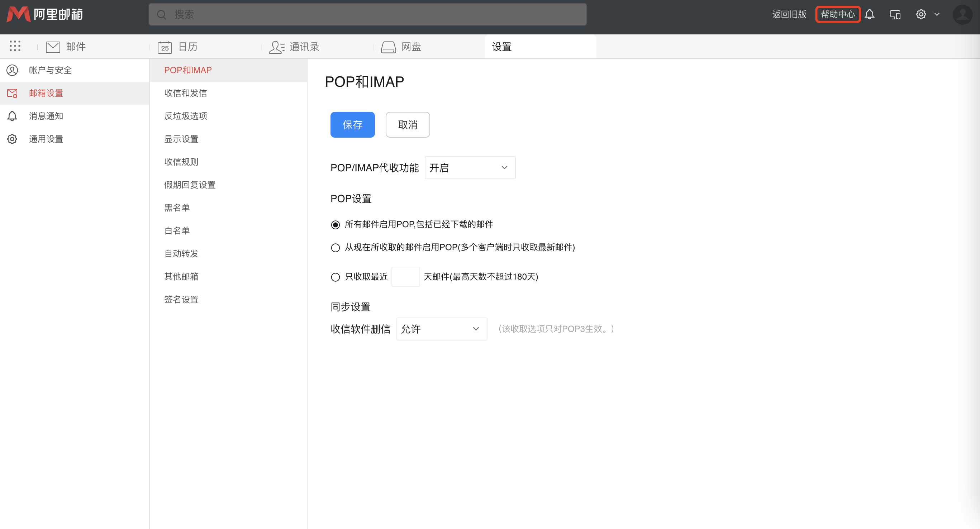This screenshot has height=529, width=980.
Task: Click the account and security person icon
Action: tap(12, 70)
